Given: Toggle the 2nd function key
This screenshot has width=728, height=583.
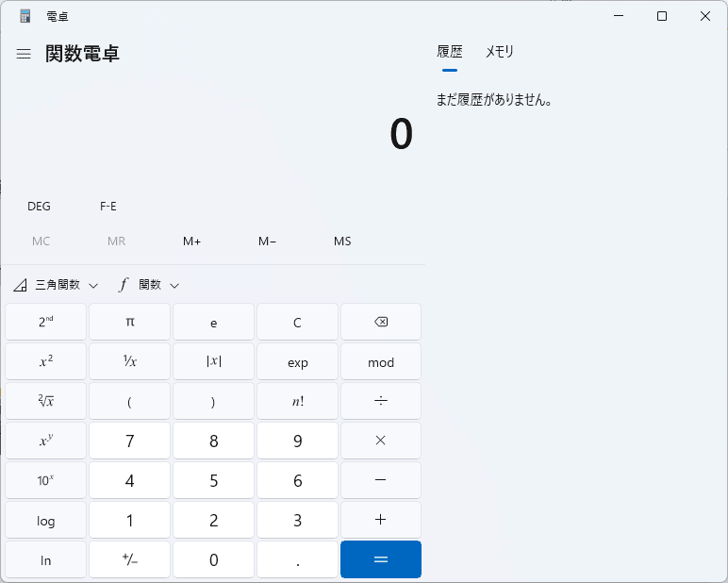Looking at the screenshot, I should coord(45,322).
